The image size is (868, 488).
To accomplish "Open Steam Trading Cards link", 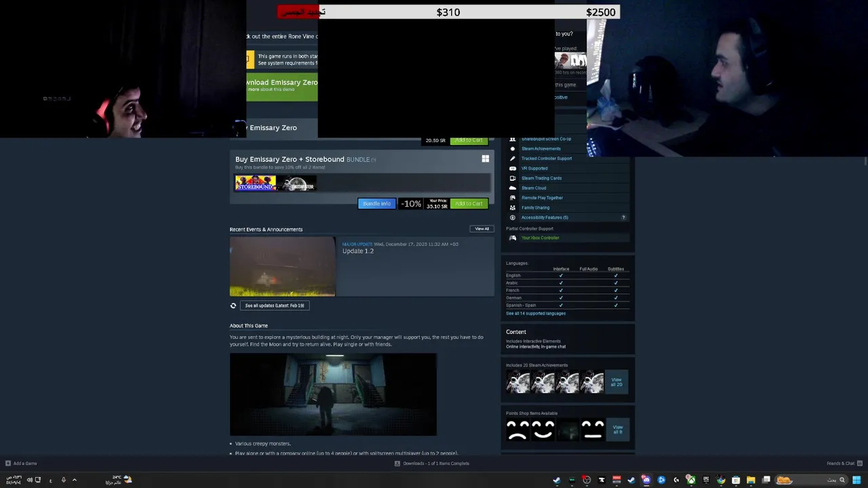I will click(541, 178).
